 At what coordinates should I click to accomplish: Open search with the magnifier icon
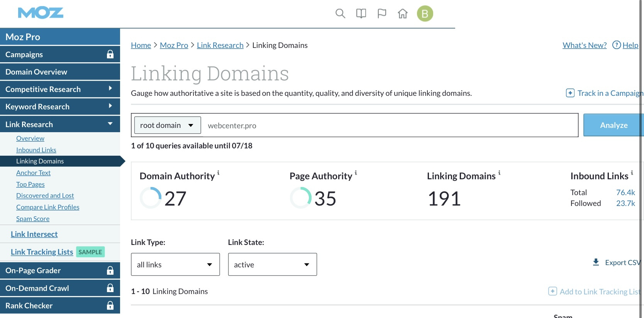(x=340, y=14)
